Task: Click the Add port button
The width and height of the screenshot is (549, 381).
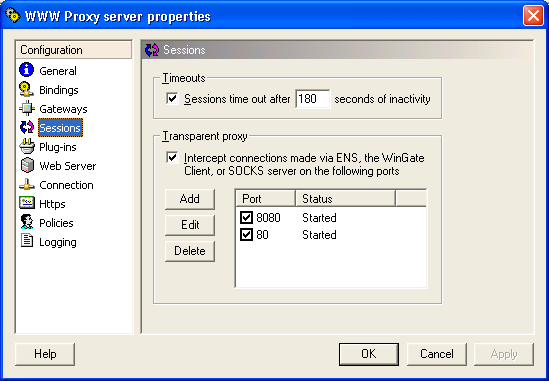Action: point(190,199)
